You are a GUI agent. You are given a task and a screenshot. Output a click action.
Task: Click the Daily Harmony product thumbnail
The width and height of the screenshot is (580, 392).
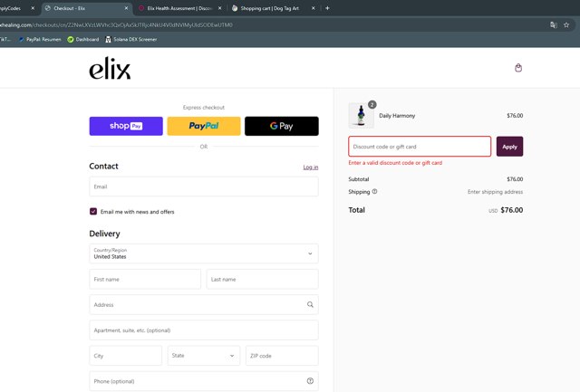click(x=361, y=115)
